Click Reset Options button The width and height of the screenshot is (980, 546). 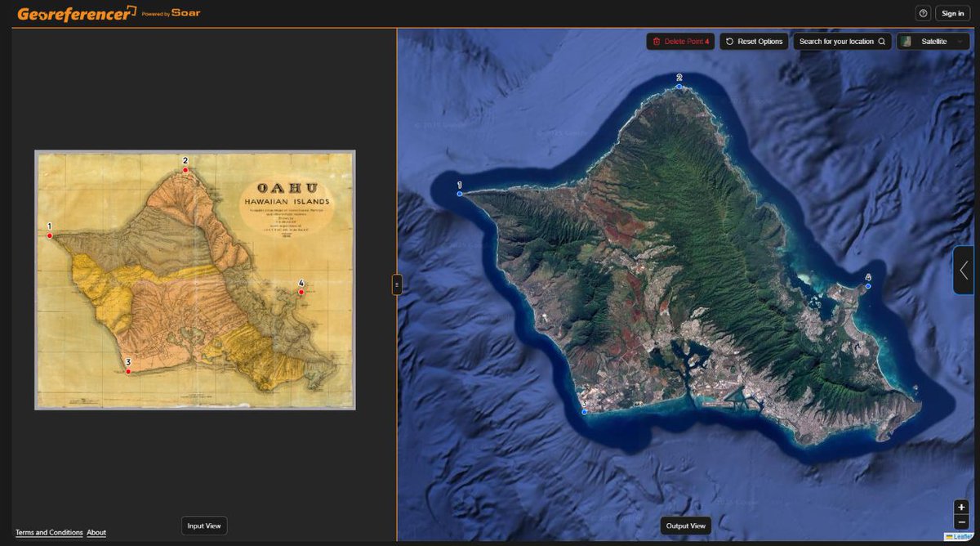(x=754, y=41)
